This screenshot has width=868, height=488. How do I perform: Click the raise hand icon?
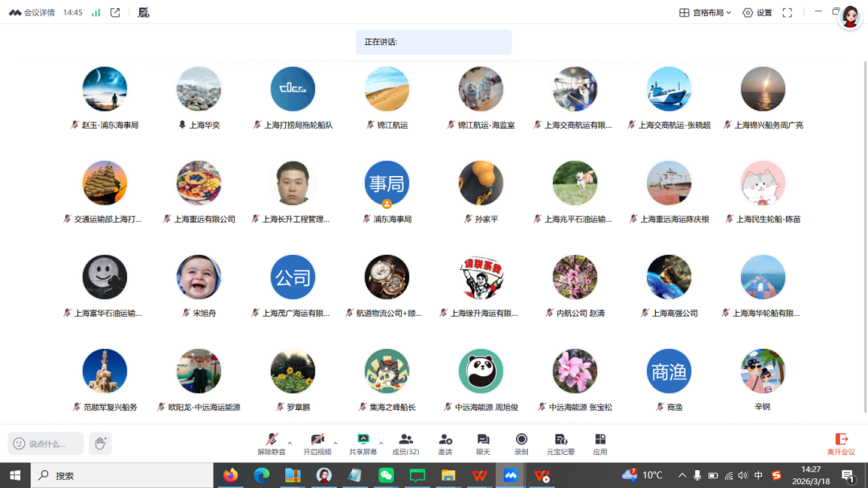pyautogui.click(x=100, y=443)
